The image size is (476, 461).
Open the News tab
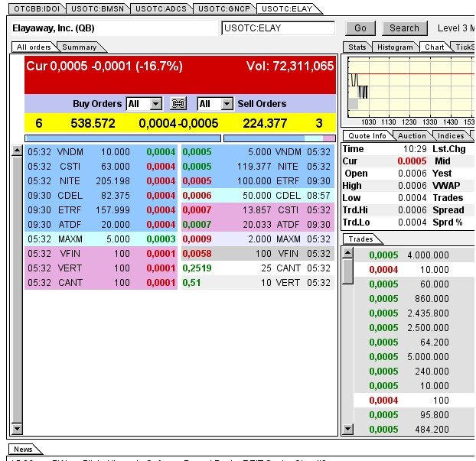click(23, 450)
